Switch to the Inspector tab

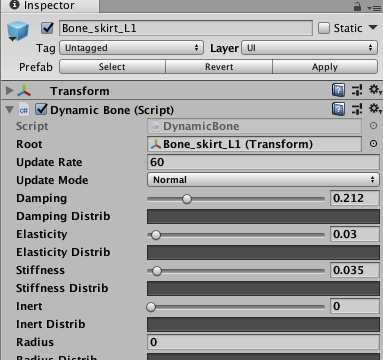49,6
